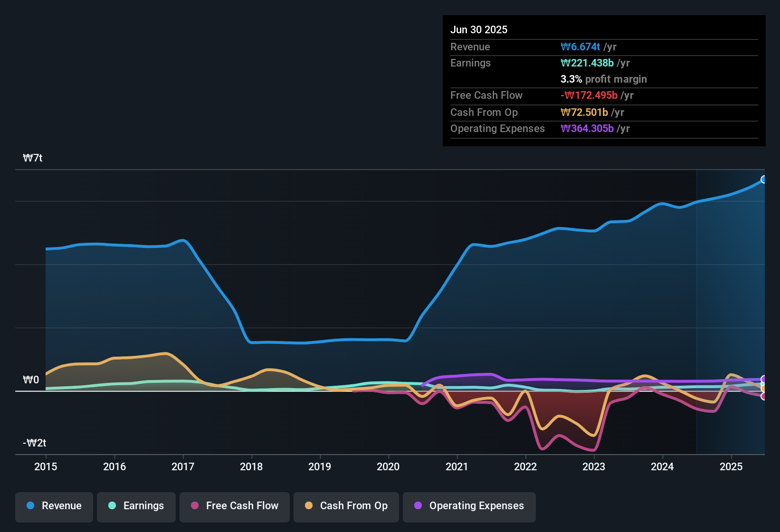Image resolution: width=780 pixels, height=532 pixels.
Task: Click the blue Revenue legend dot
Action: tap(30, 506)
